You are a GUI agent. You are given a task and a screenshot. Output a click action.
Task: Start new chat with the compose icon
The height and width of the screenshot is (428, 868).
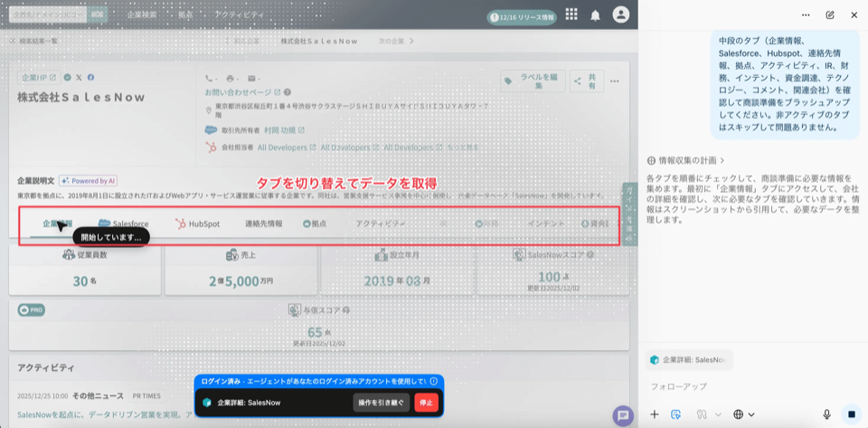coord(830,15)
